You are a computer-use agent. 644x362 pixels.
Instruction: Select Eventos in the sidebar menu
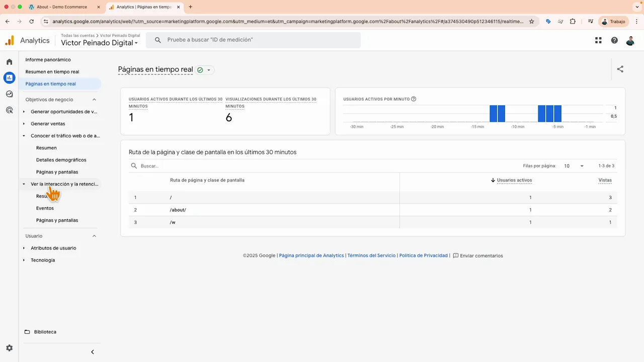point(45,208)
